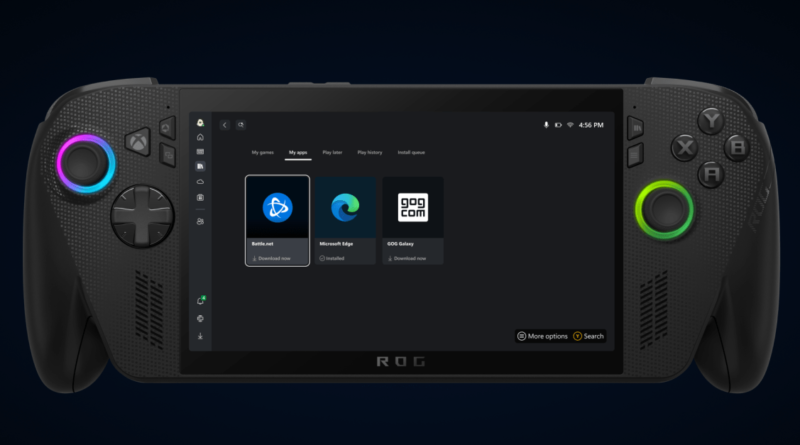Click the microphone status icon
Image resolution: width=800 pixels, height=445 pixels.
pos(546,125)
